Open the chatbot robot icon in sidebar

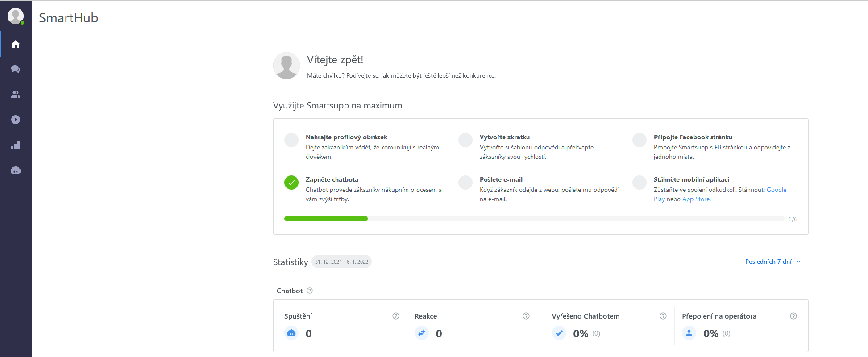point(16,170)
